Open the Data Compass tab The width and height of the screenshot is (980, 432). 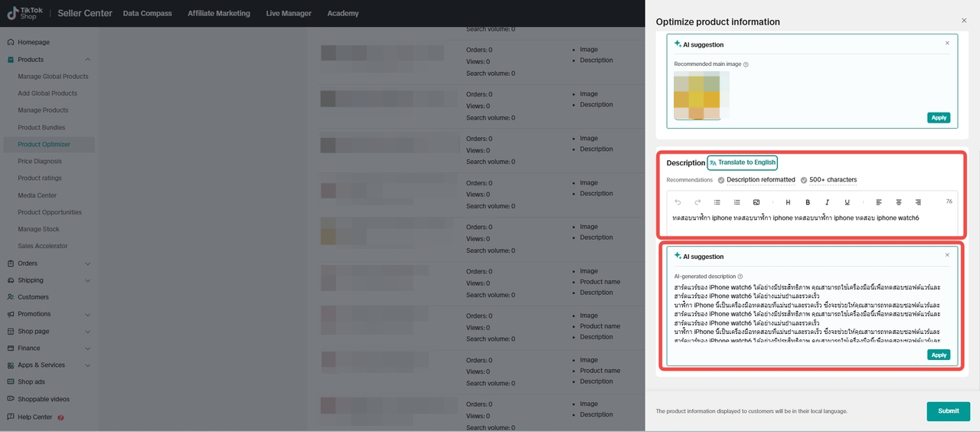pyautogui.click(x=147, y=13)
